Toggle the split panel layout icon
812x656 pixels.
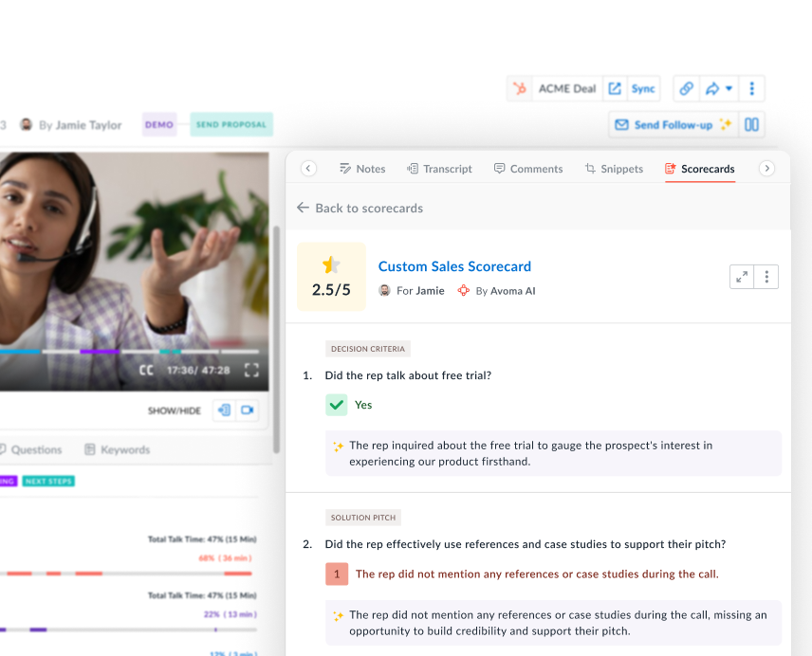pos(751,124)
